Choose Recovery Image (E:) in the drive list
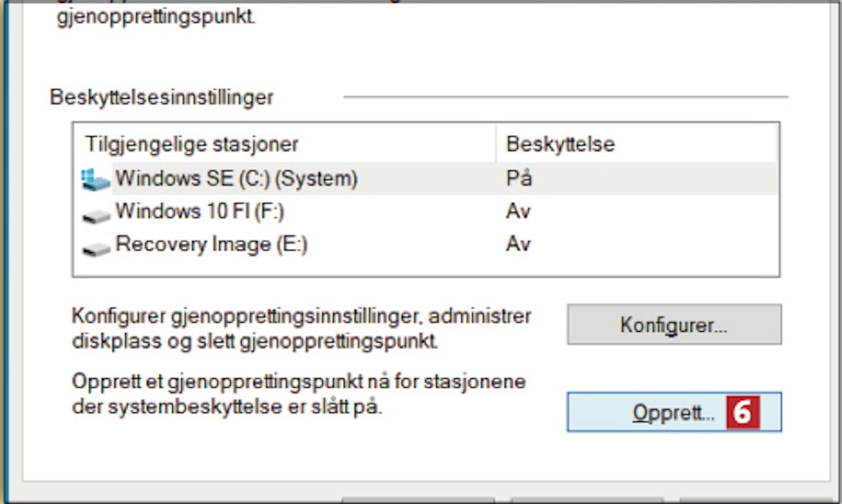 [211, 245]
